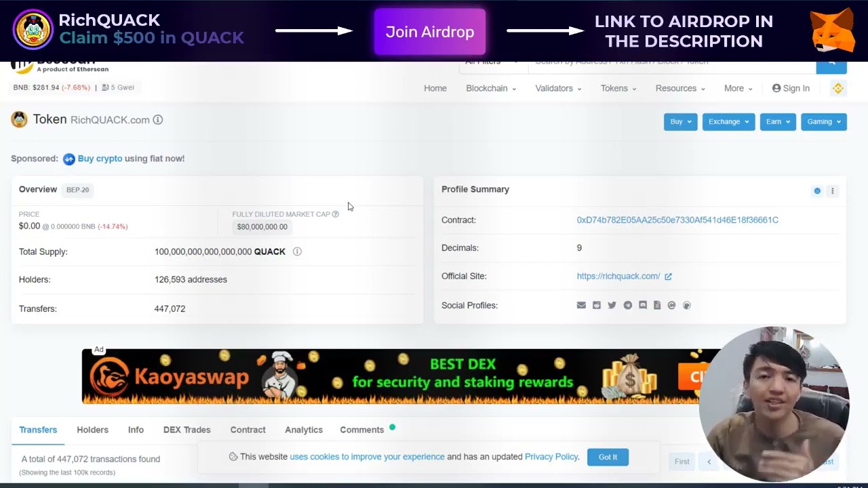Go to Home in navigation
The height and width of the screenshot is (488, 868).
435,88
